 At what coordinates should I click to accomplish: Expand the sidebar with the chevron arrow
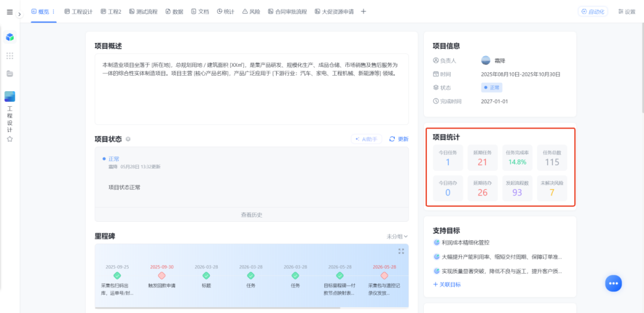pos(20,14)
